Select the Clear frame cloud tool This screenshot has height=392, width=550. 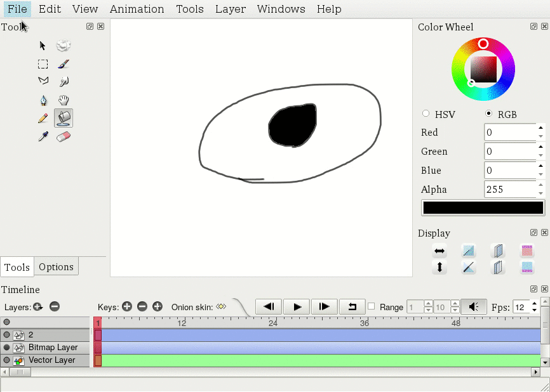click(x=64, y=46)
